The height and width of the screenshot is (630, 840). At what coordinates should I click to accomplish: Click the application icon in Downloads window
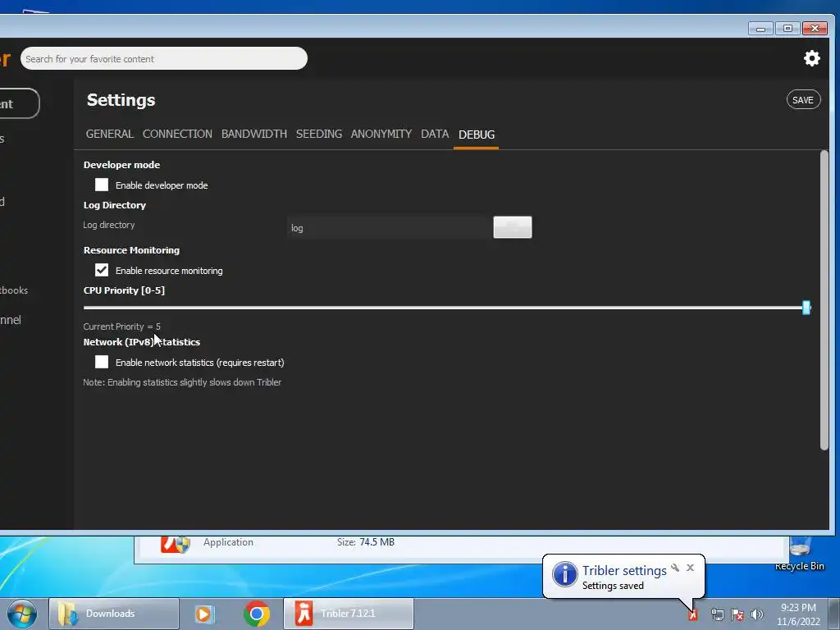[176, 544]
